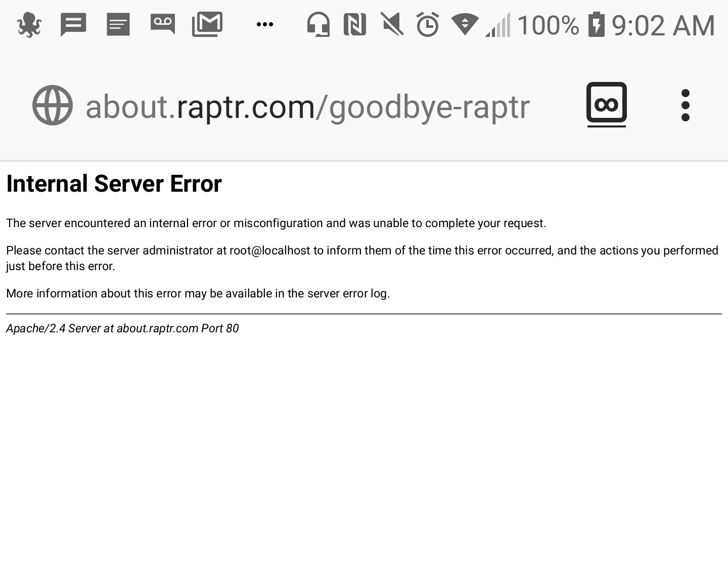Tap the cellular signal bars icon

point(498,25)
